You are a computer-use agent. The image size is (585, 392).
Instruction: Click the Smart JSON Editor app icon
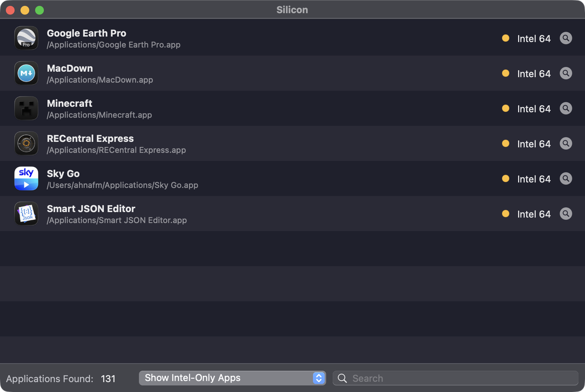26,214
